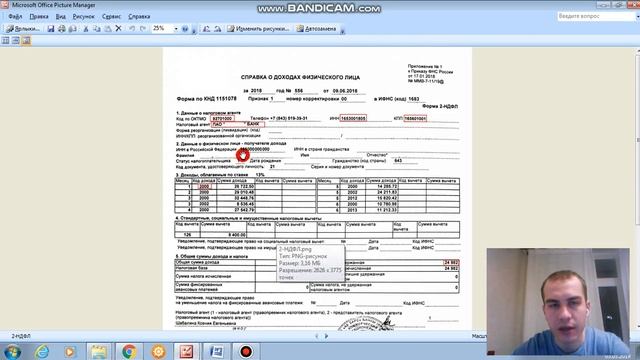
Task: Open File Explorer folder from taskbar
Action: [x=99, y=351]
